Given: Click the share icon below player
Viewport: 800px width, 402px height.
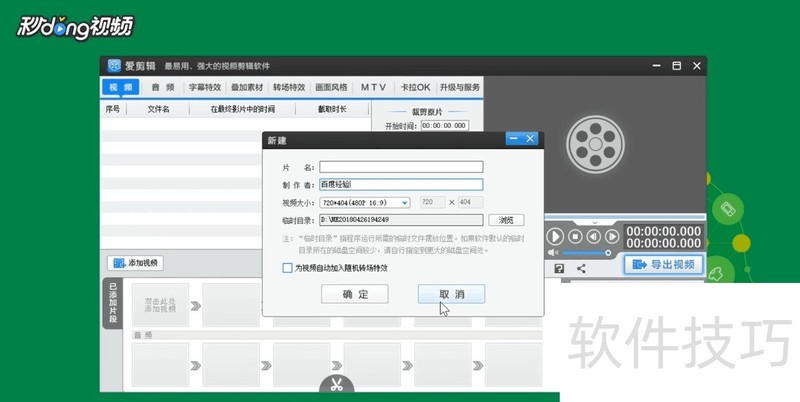Looking at the screenshot, I should pyautogui.click(x=580, y=268).
